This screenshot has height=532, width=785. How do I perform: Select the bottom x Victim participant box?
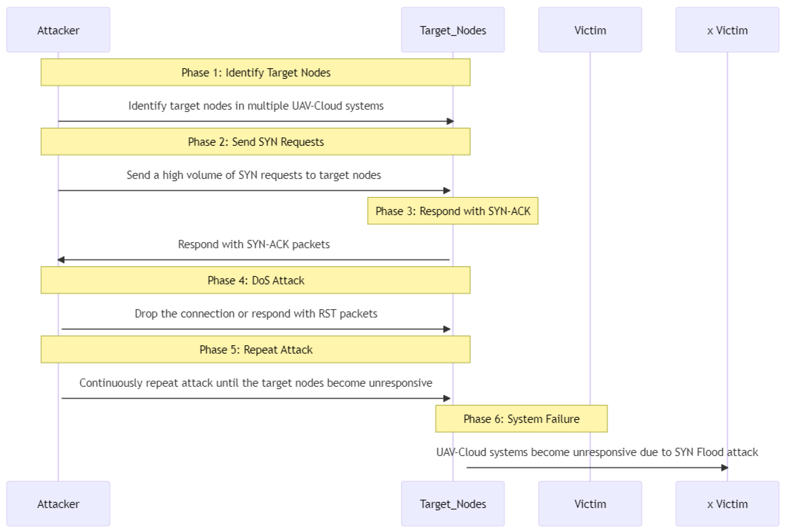pos(727,503)
